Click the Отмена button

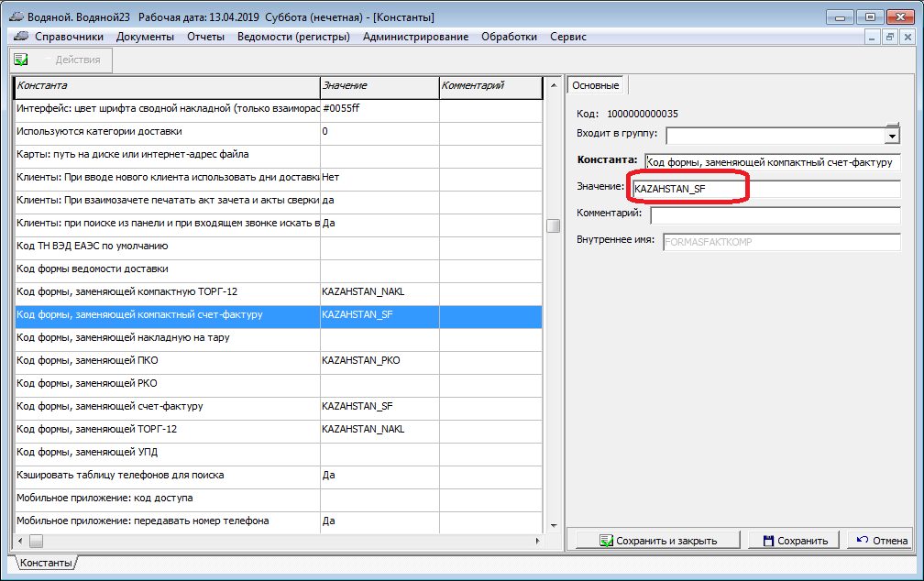pyautogui.click(x=879, y=540)
